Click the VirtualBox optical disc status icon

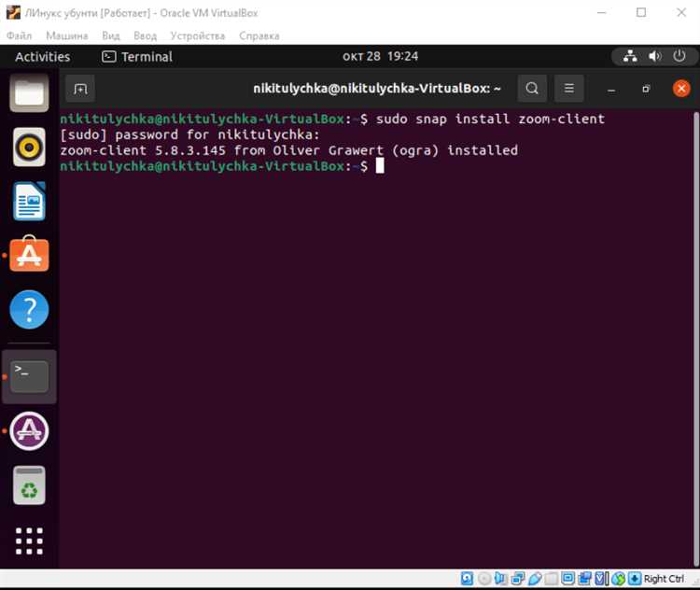click(x=483, y=579)
